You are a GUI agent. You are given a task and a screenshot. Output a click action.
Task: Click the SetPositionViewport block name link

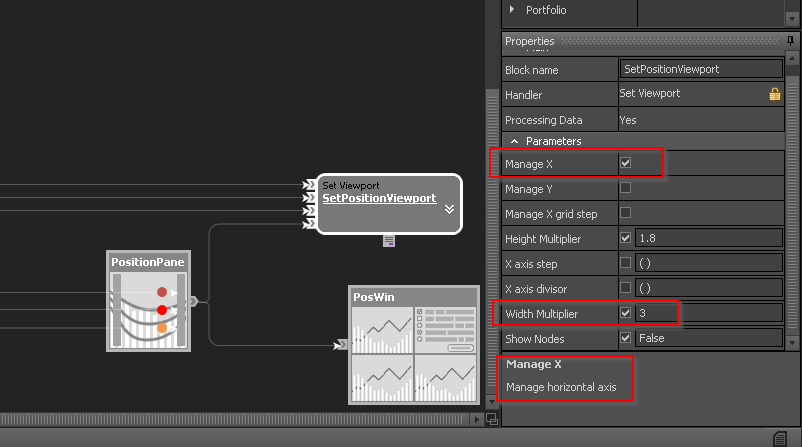pyautogui.click(x=379, y=198)
